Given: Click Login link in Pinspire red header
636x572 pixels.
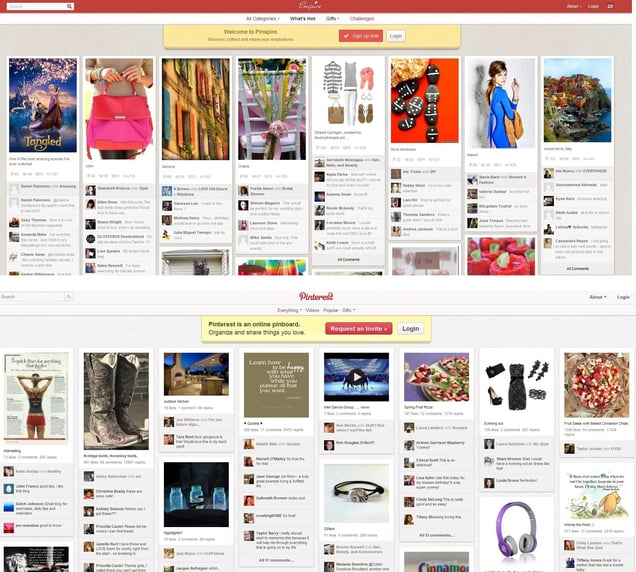Looking at the screenshot, I should click(593, 6).
